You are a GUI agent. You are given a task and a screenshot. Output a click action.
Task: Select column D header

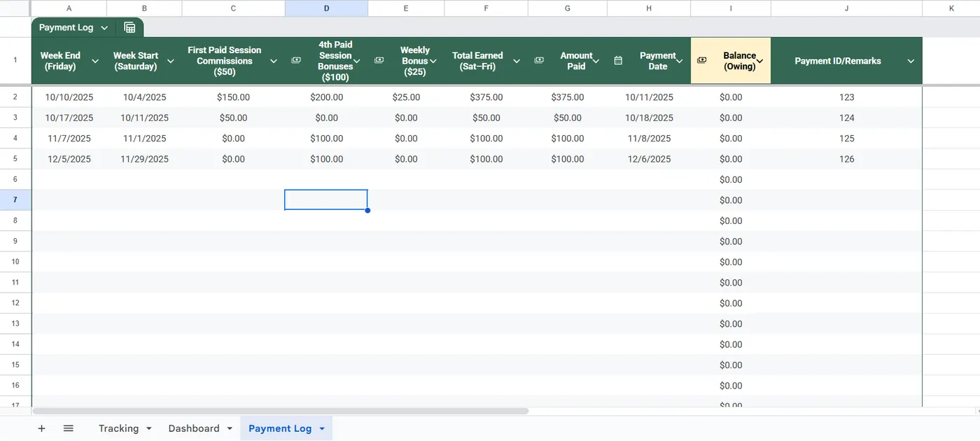click(326, 8)
